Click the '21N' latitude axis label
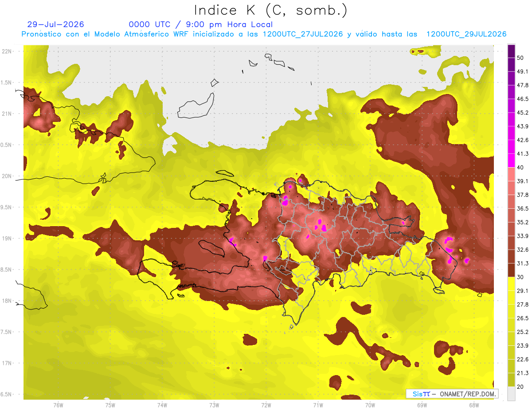The width and height of the screenshot is (532, 411). pyautogui.click(x=7, y=114)
